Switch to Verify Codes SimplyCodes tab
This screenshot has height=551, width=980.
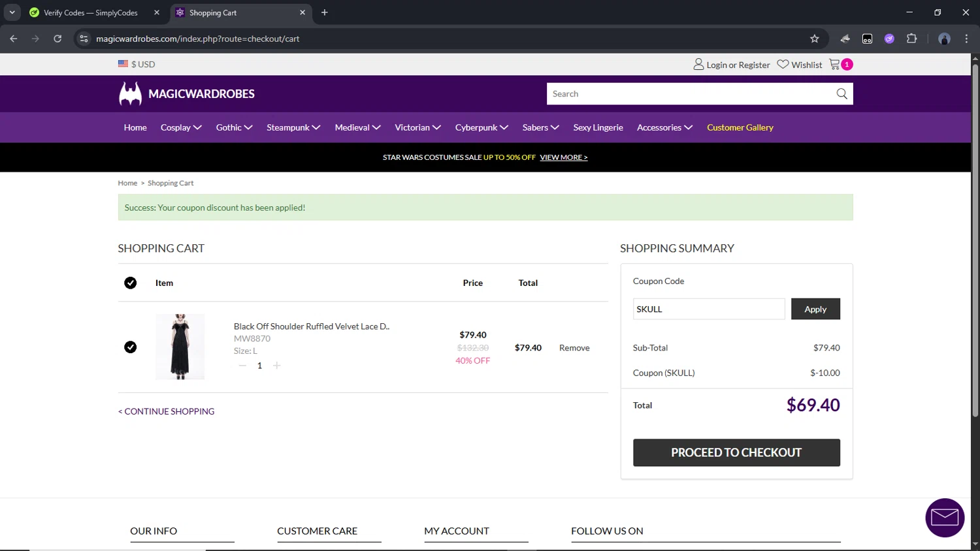coord(95,12)
